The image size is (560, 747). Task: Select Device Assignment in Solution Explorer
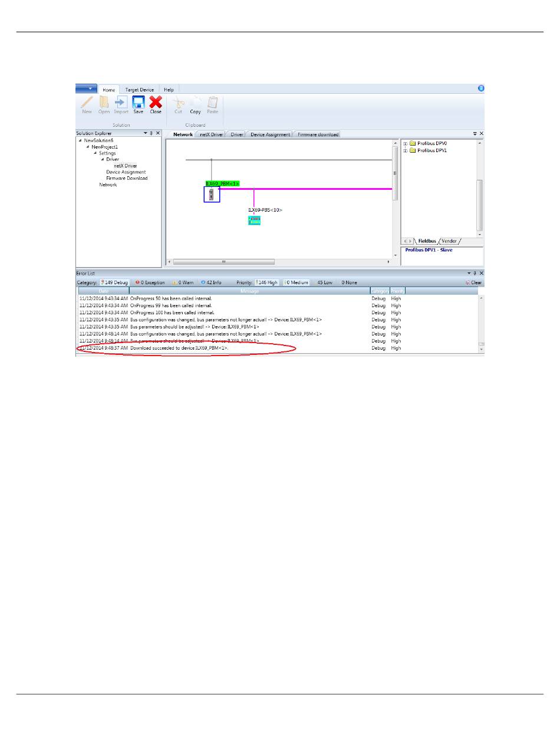pos(126,172)
